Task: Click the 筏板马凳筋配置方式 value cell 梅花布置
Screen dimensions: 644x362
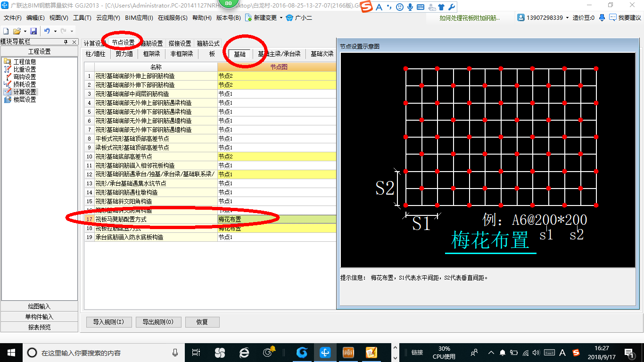Action: (x=277, y=219)
